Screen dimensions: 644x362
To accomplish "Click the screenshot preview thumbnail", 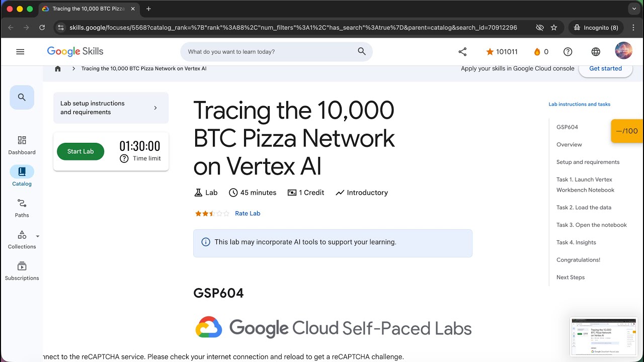I will [603, 336].
